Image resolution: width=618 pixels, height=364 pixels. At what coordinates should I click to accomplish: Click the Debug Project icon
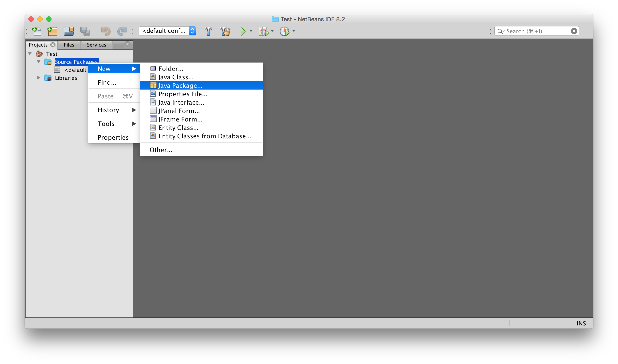(x=263, y=31)
